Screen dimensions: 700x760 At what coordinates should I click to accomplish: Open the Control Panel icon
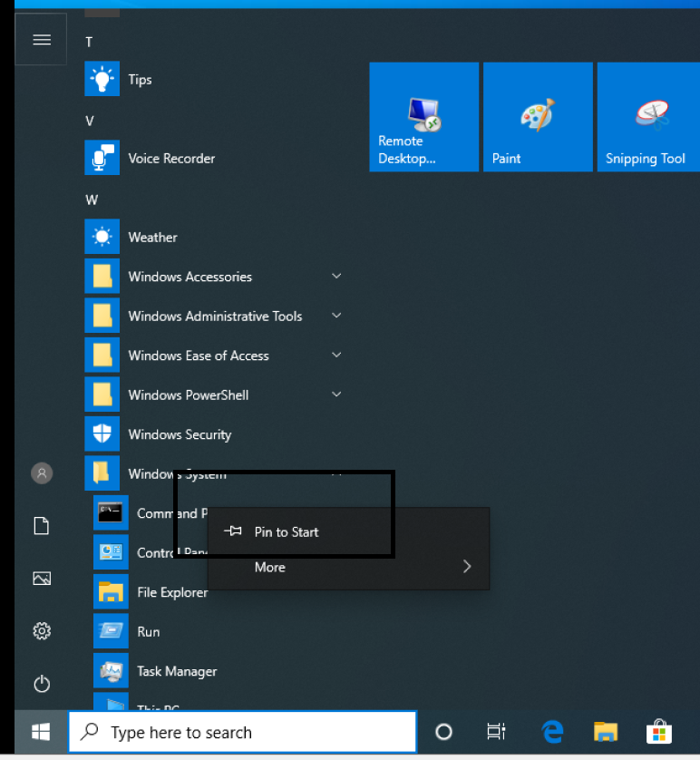point(111,552)
